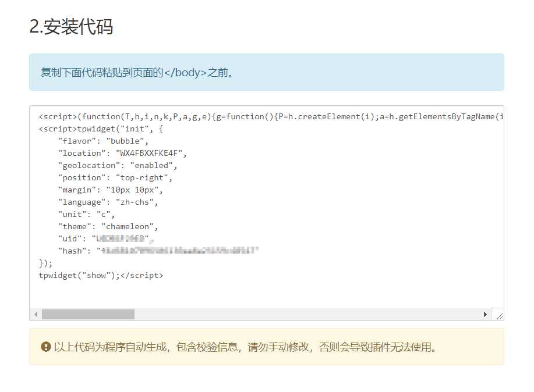
Task: Click the code line '"geolocation": "enabled",'
Action: pyautogui.click(x=118, y=166)
